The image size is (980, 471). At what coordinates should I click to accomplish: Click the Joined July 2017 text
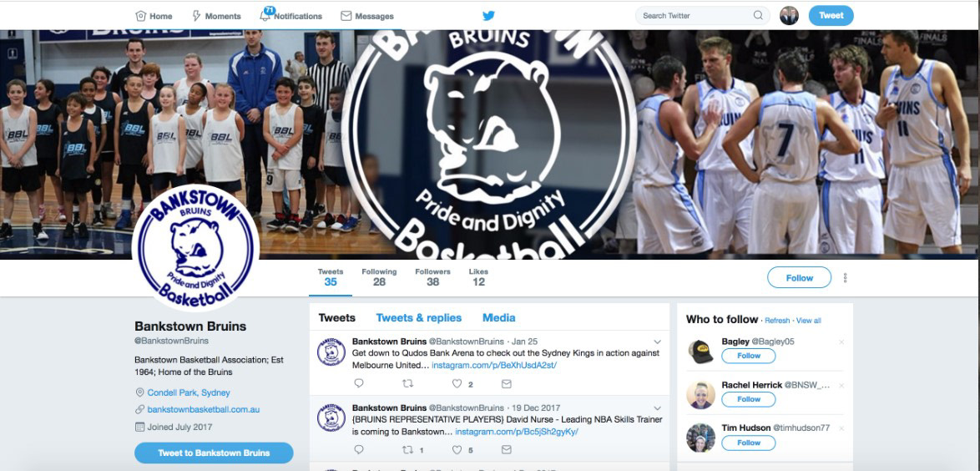(179, 428)
